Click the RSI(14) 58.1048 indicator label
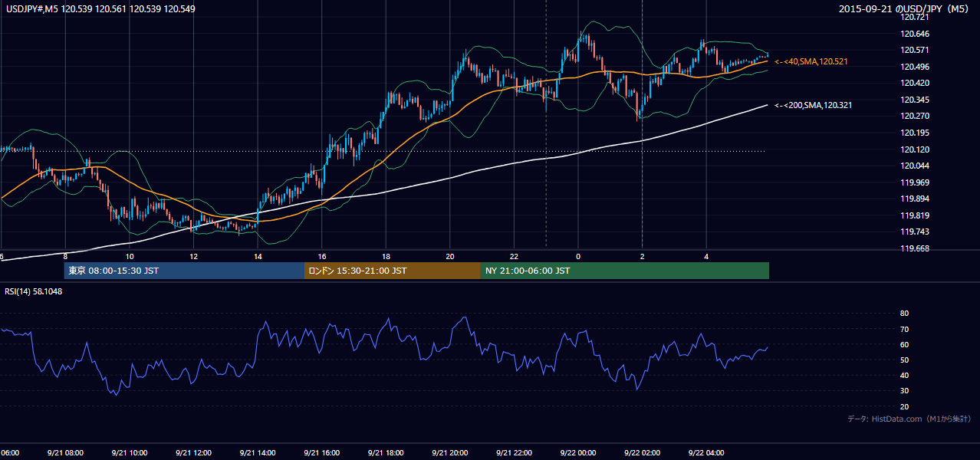Viewport: 980px width, 460px height. [x=34, y=291]
